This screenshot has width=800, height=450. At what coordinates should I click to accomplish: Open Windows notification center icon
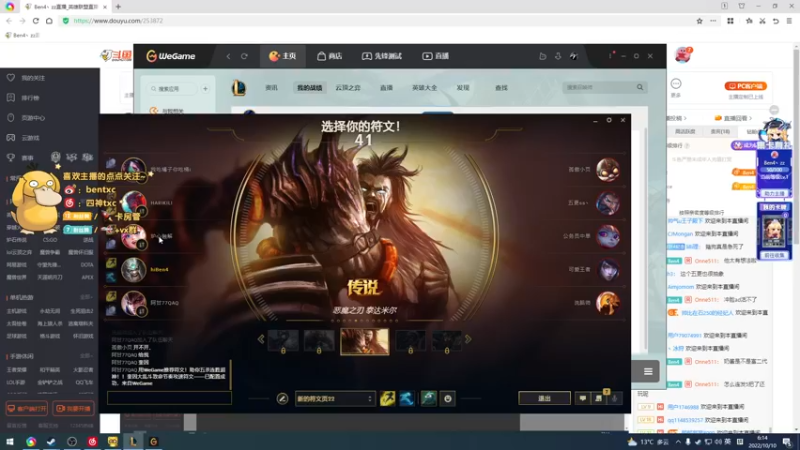787,442
